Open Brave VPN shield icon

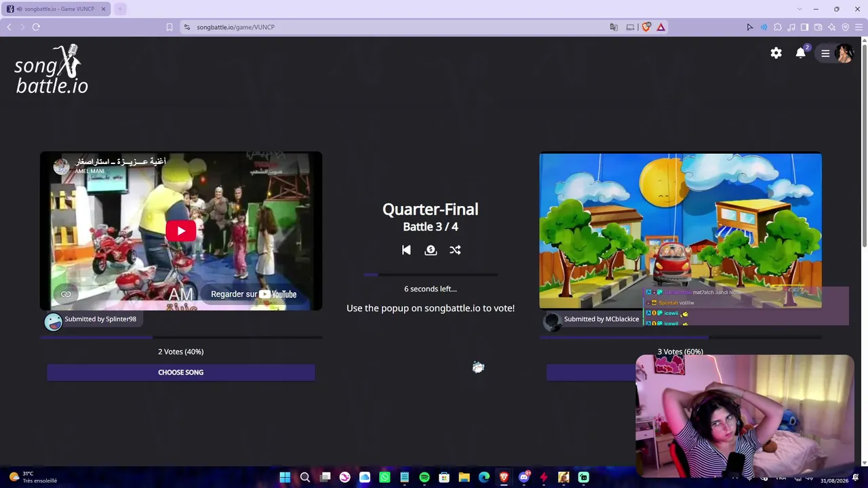(x=845, y=27)
